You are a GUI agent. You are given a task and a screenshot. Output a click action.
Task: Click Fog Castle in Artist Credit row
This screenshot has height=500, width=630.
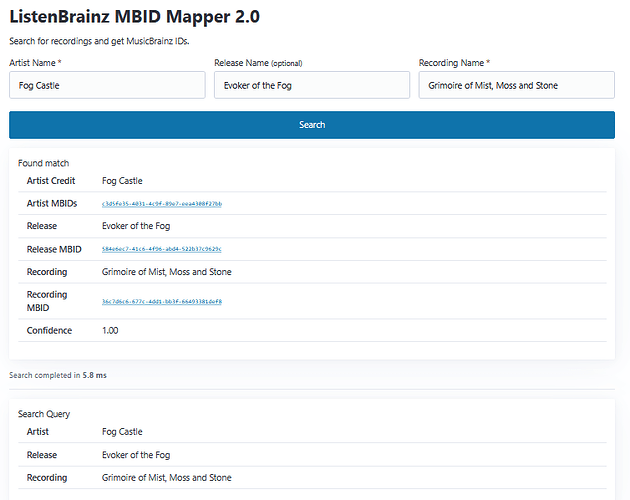point(122,181)
